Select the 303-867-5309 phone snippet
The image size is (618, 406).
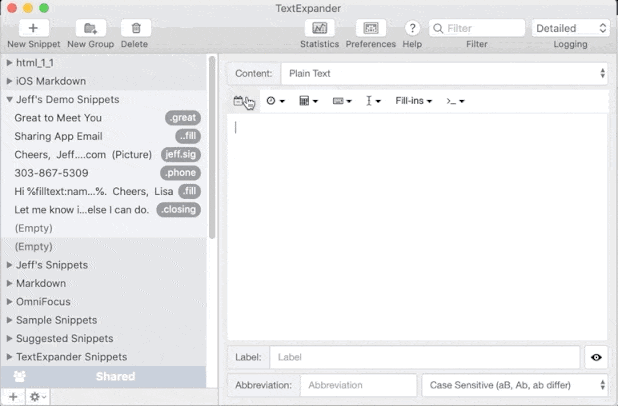point(103,173)
